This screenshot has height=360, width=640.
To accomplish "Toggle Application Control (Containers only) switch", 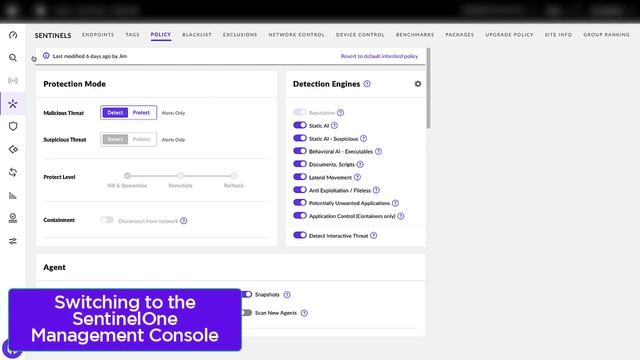I will pyautogui.click(x=300, y=216).
